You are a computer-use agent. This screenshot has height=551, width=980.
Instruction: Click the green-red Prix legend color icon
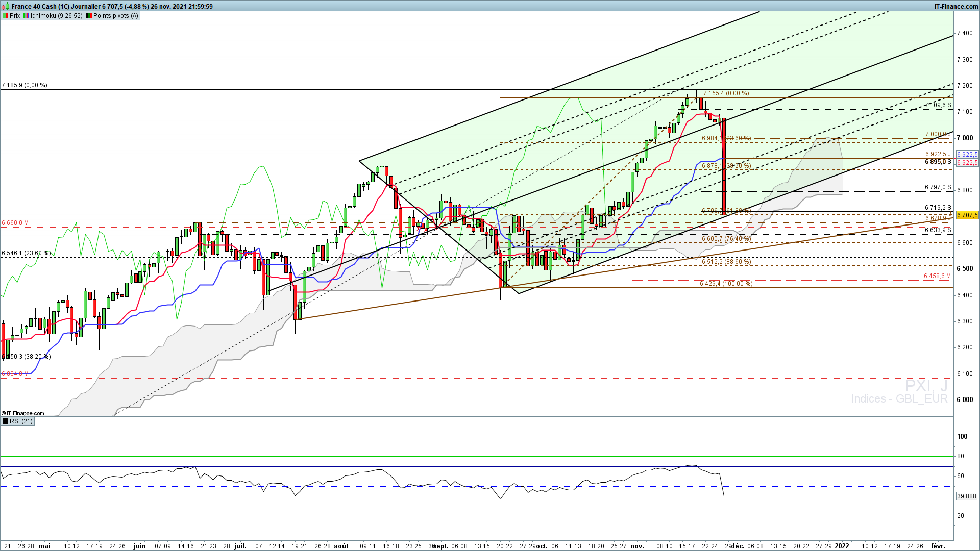coord(5,16)
